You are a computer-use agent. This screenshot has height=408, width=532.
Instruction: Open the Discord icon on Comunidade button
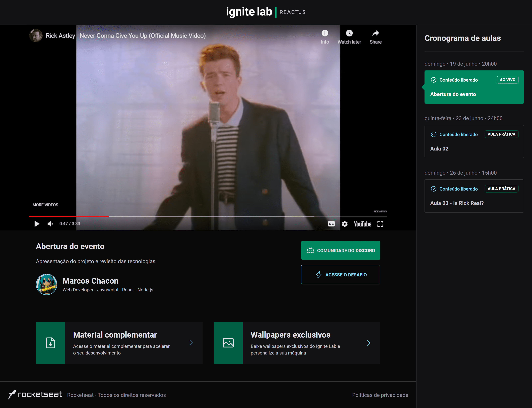[311, 250]
